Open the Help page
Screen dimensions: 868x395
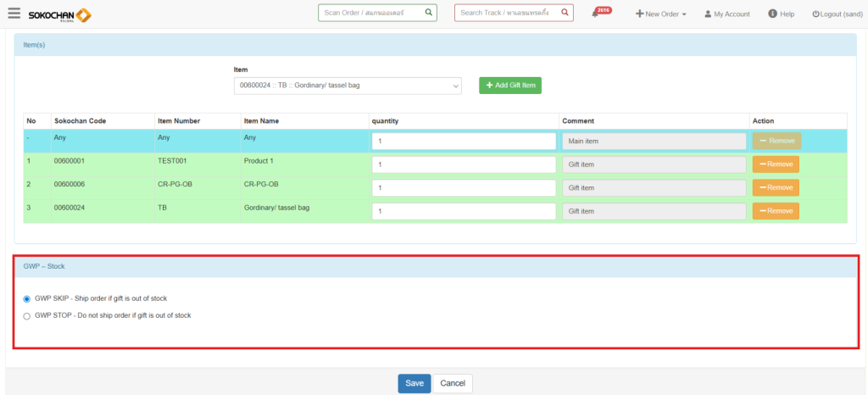point(781,14)
